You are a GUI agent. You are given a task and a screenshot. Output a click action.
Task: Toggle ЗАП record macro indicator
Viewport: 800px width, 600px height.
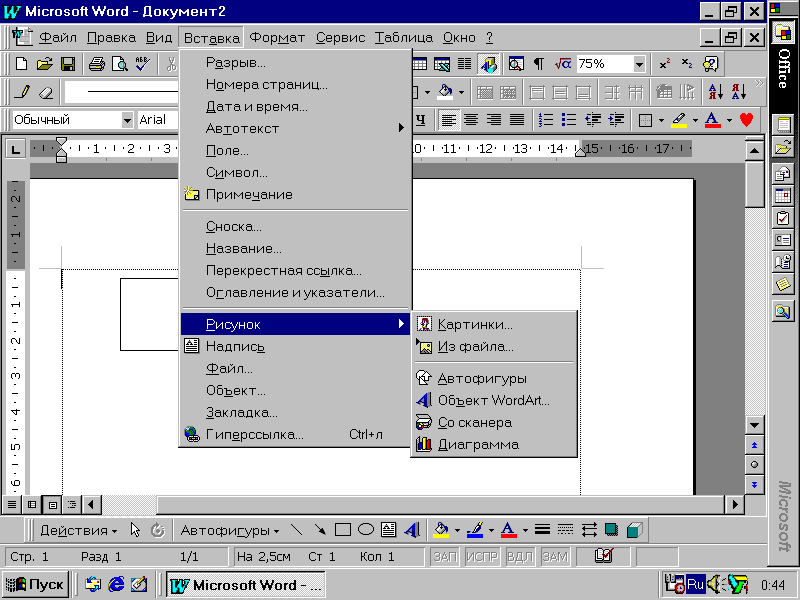pyautogui.click(x=445, y=557)
